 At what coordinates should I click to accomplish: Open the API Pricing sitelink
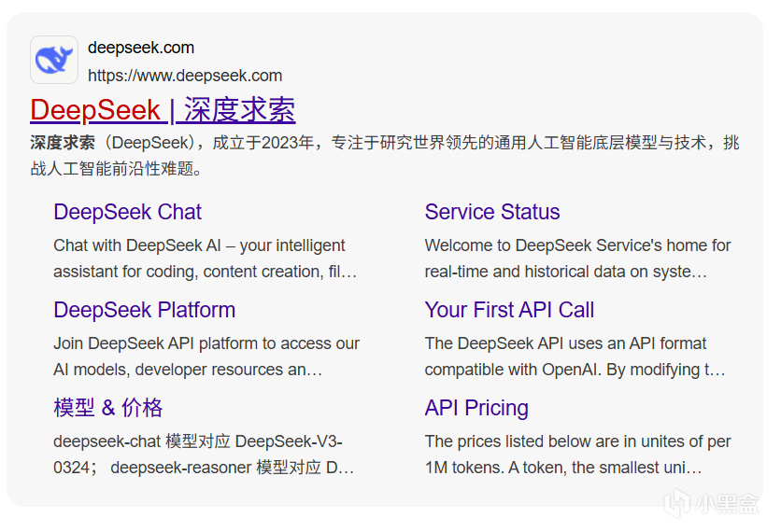[476, 408]
